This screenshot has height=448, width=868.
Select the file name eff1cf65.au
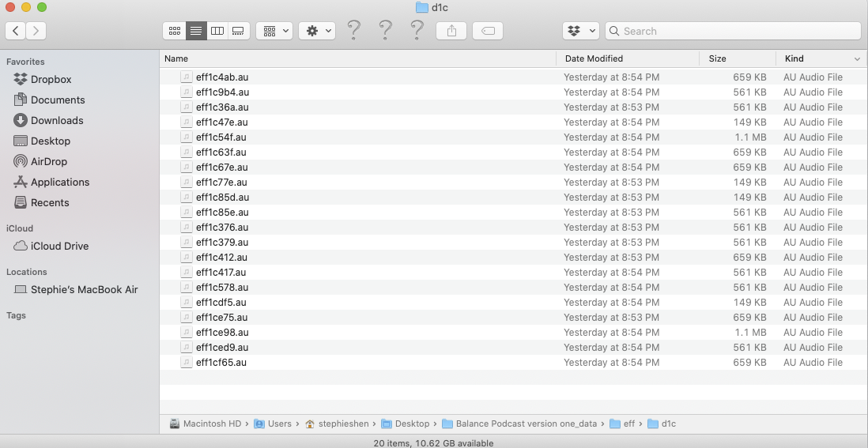[x=221, y=362]
